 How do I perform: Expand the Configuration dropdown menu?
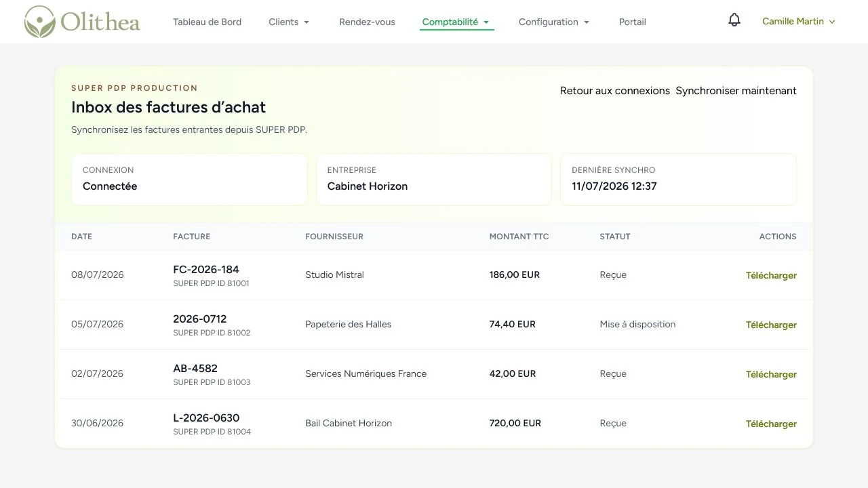pos(554,22)
